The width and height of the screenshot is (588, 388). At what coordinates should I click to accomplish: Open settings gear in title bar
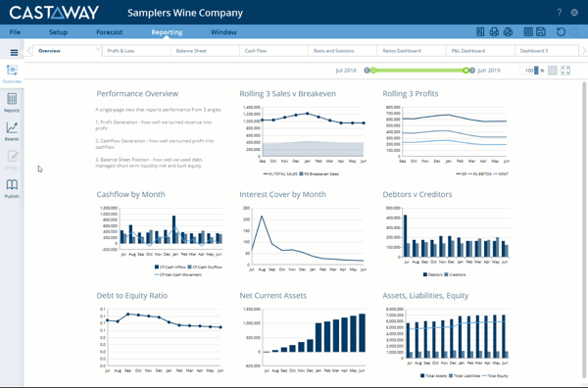[574, 13]
